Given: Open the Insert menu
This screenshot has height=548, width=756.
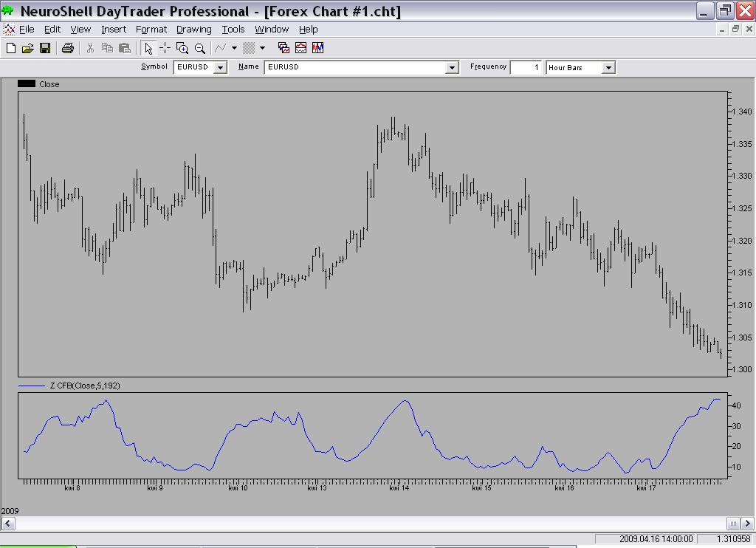Looking at the screenshot, I should (114, 30).
